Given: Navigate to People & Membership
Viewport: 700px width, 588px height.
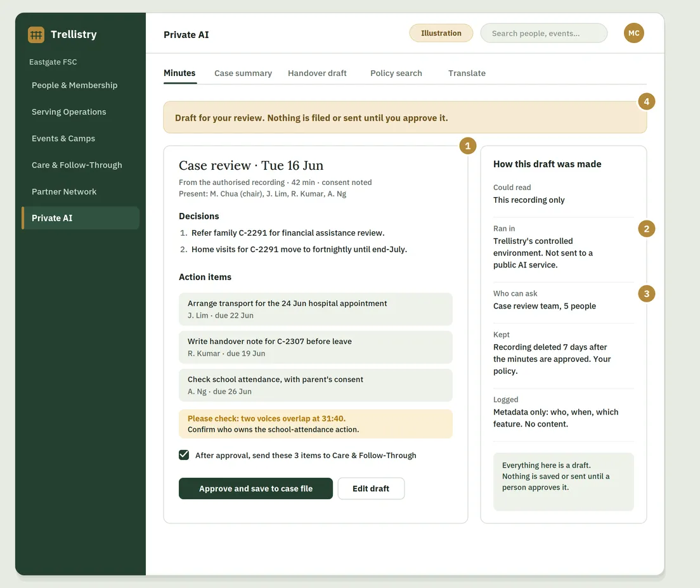Looking at the screenshot, I should tap(75, 85).
